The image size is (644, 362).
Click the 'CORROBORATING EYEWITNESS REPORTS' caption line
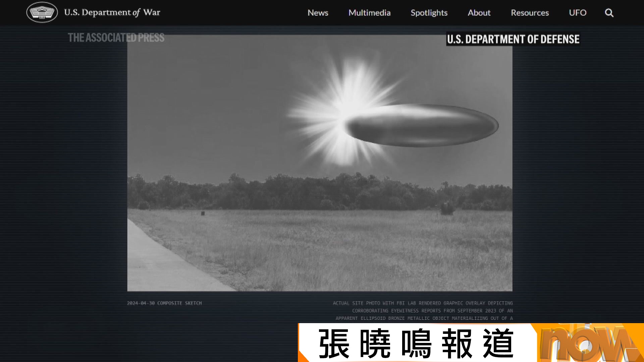click(432, 311)
